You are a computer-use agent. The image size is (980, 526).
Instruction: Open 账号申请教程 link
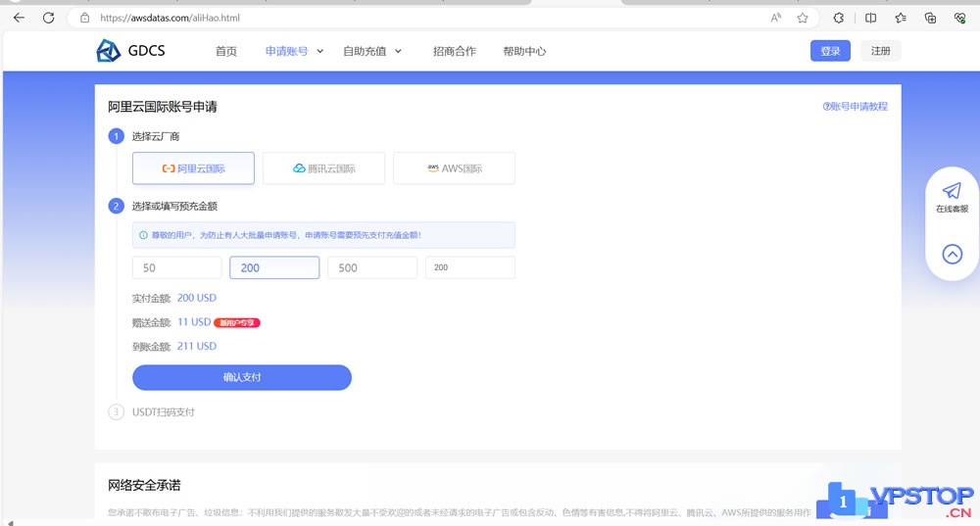[855, 106]
